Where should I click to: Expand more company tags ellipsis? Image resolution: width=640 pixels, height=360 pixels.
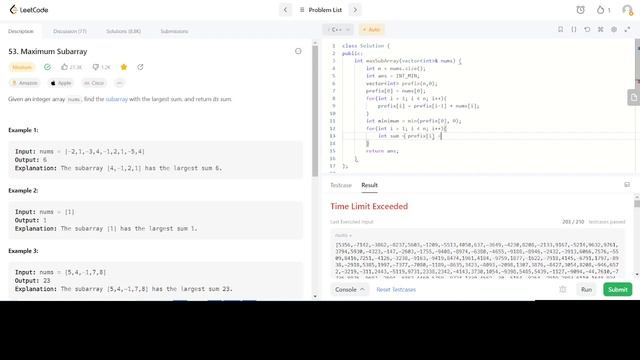point(119,83)
